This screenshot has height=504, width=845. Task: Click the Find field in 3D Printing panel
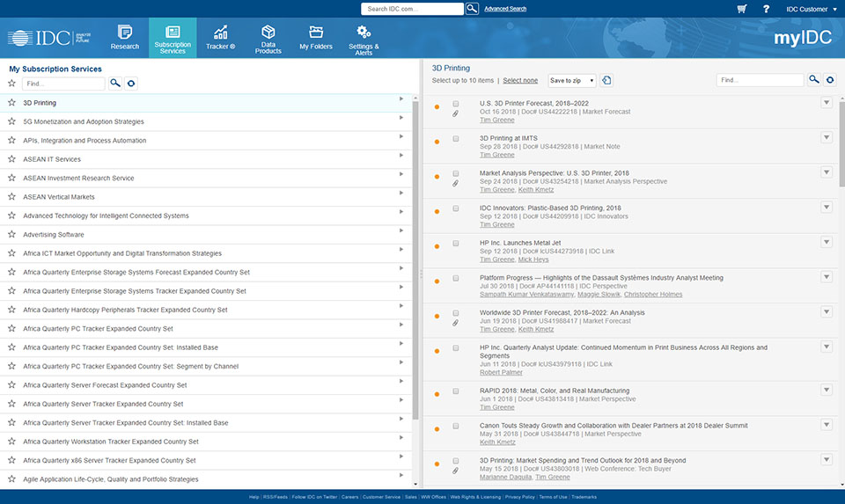tap(760, 80)
